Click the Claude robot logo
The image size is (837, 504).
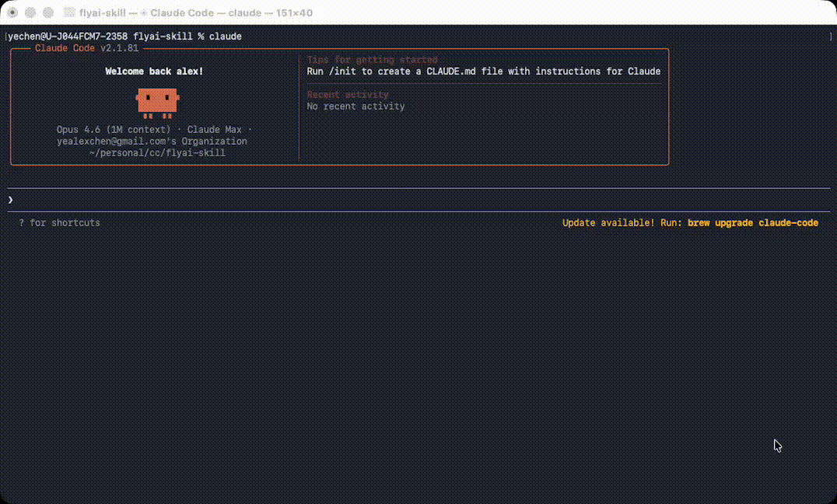point(158,102)
